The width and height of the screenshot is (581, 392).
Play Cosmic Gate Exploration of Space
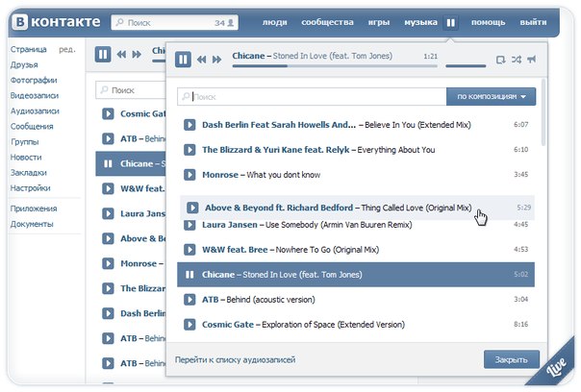189,325
